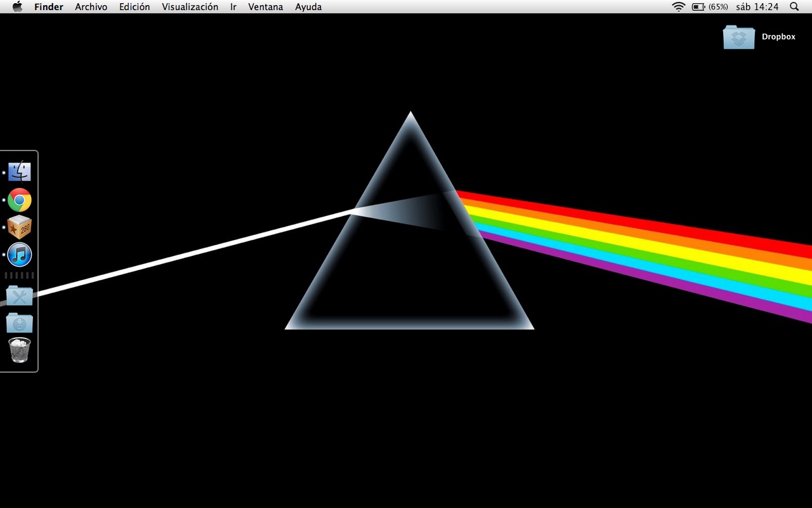Click the sáb 14:24 clock
The image size is (812, 508).
pyautogui.click(x=757, y=7)
